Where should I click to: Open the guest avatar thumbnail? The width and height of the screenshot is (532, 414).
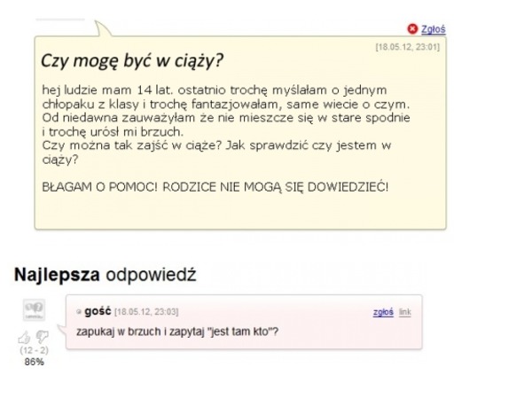[34, 309]
